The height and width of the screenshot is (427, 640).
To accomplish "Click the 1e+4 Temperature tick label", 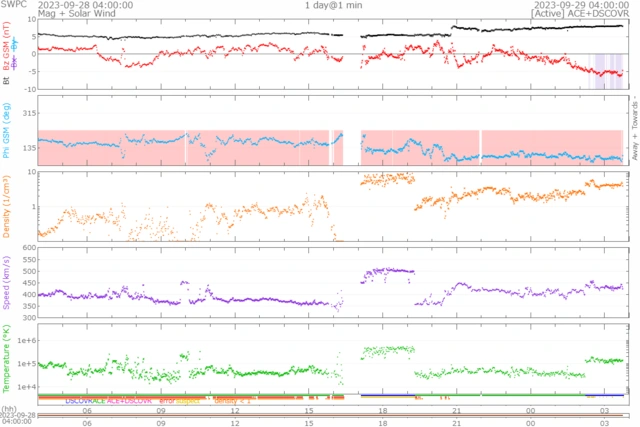I will click(27, 387).
